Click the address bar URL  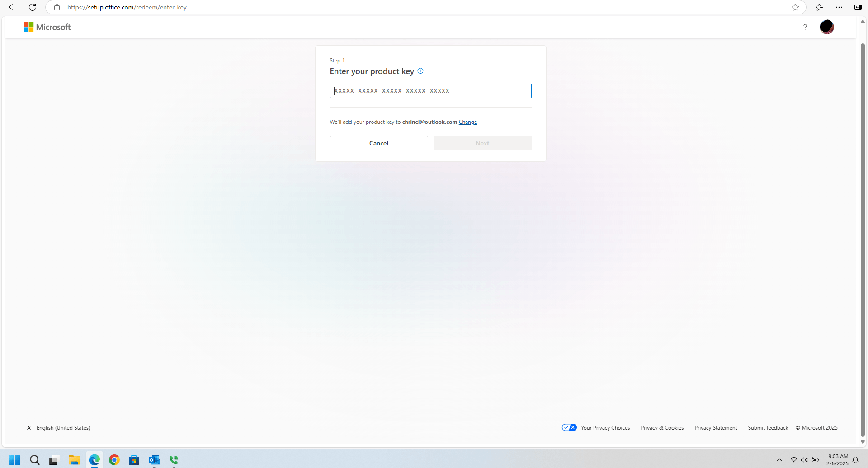(x=127, y=7)
